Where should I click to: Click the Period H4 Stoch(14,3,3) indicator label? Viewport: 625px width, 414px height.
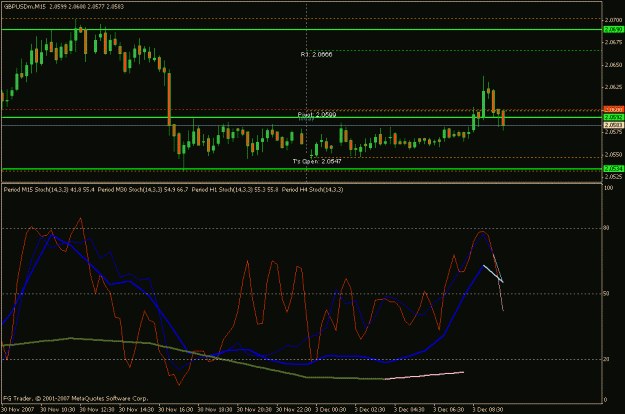click(312, 190)
